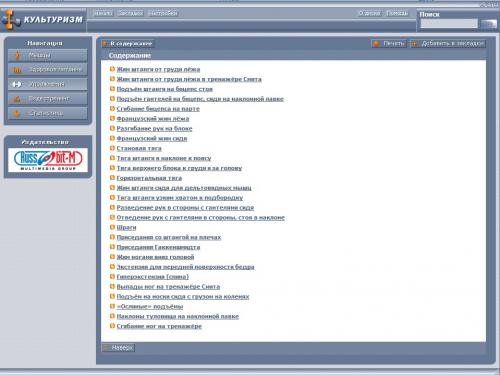The image size is (500, 375).
Task: Open the Статистика navigation section
Action: [48, 113]
